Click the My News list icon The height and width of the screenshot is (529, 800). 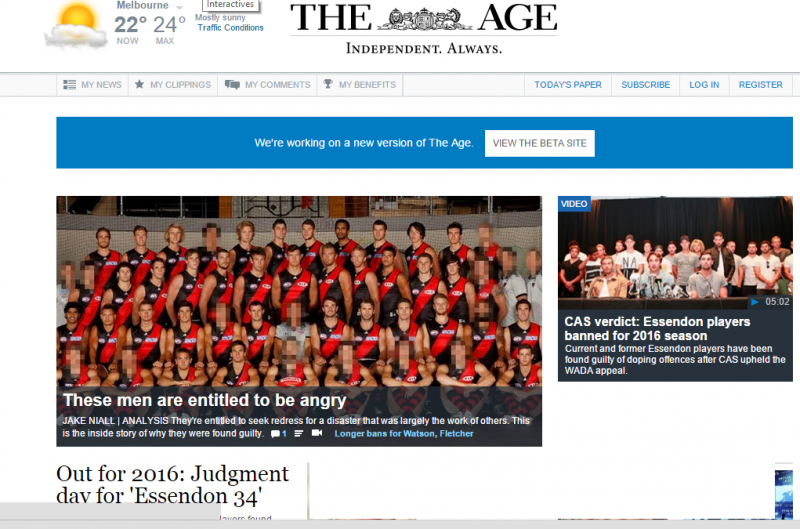(69, 85)
